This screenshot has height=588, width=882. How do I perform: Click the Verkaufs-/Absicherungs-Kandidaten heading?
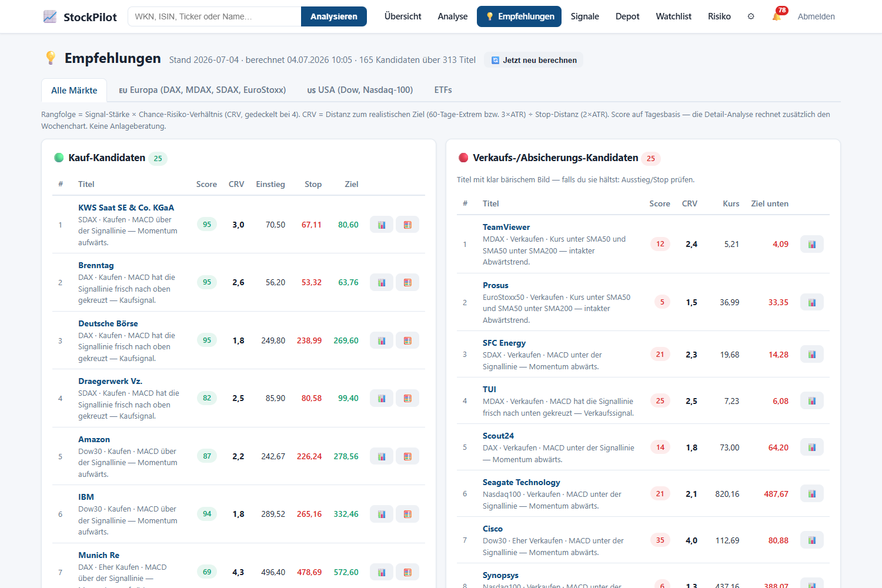[556, 158]
